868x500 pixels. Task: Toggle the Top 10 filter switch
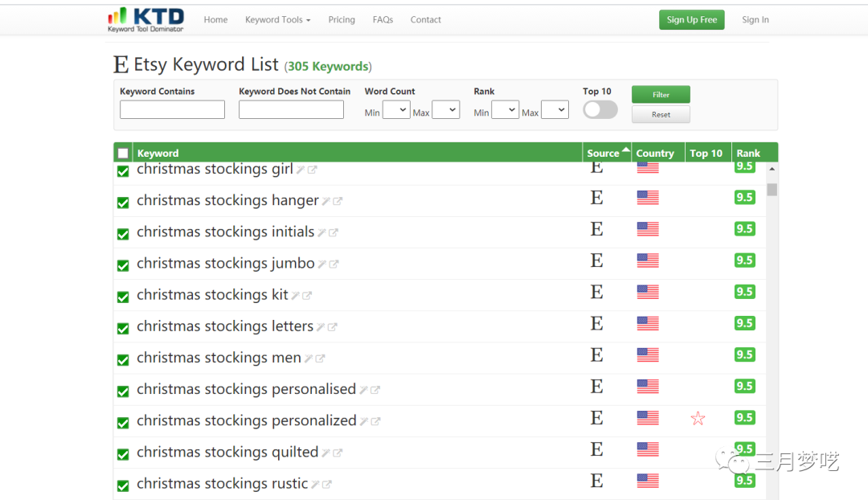[600, 110]
